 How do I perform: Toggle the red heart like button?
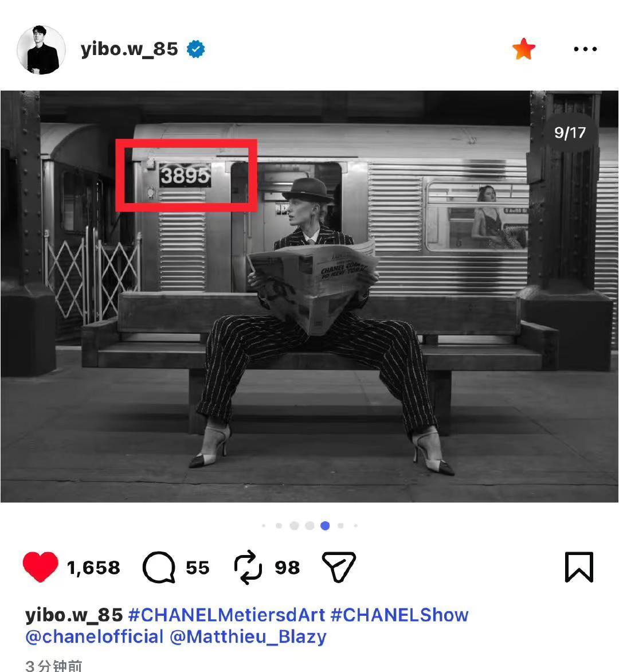[40, 567]
